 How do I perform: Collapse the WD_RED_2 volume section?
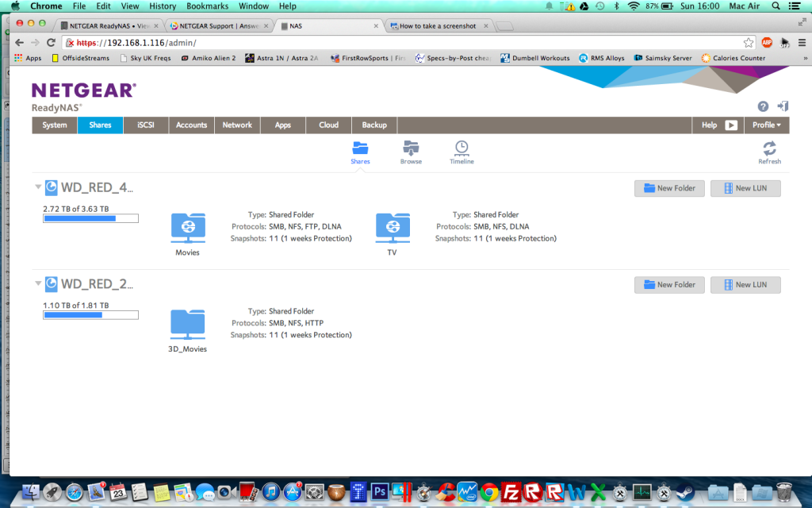38,283
